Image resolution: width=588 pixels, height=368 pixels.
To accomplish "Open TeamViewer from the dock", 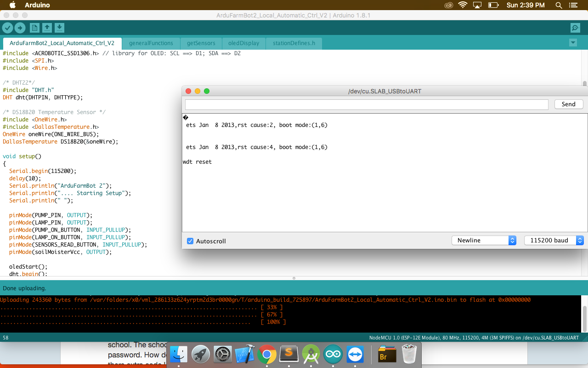I will (x=356, y=355).
